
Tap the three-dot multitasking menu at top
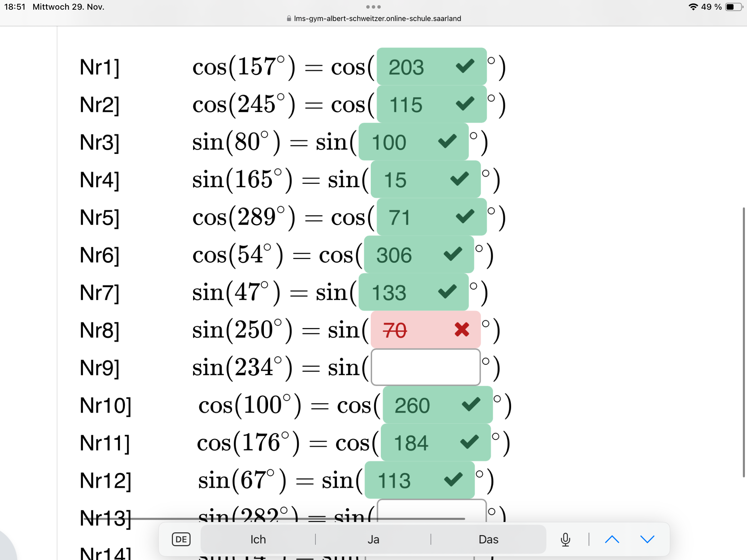coord(373,7)
